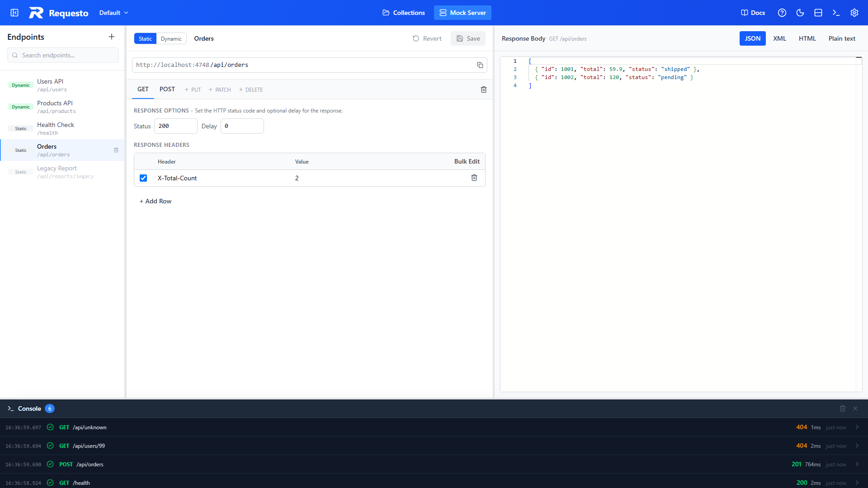
Task: Go to Collections
Action: (x=404, y=13)
